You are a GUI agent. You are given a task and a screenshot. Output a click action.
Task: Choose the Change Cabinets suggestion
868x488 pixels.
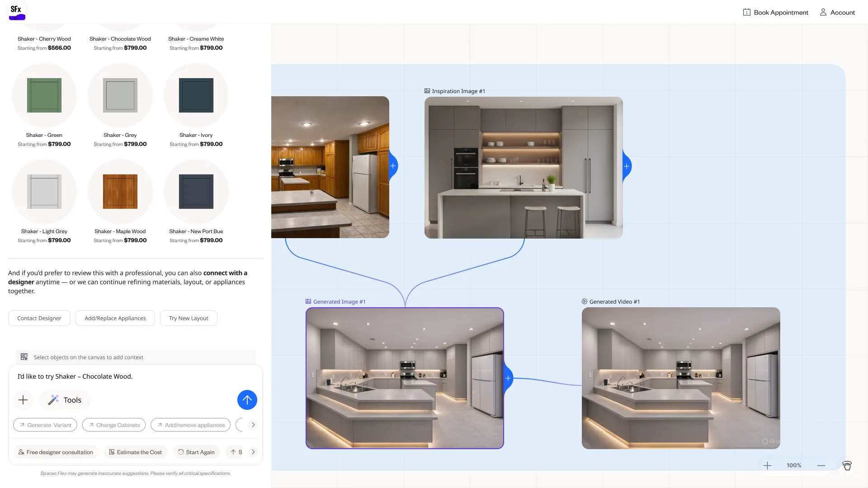[114, 425]
